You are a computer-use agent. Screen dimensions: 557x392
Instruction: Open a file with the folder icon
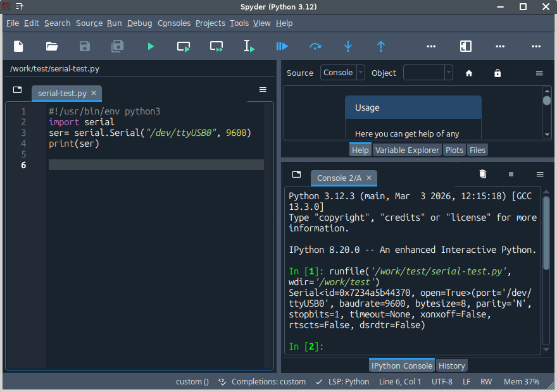coord(52,46)
